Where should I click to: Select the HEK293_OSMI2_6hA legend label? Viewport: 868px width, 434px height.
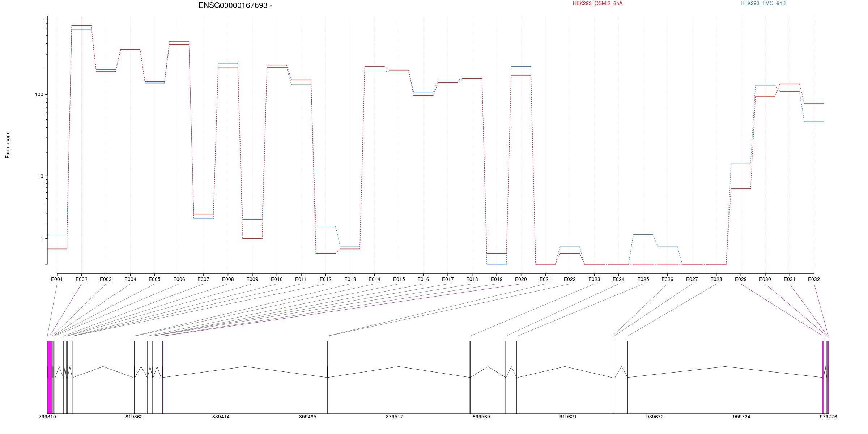pyautogui.click(x=597, y=3)
